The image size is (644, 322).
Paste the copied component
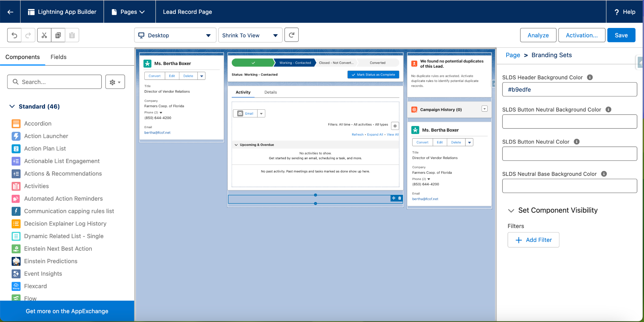coord(72,35)
